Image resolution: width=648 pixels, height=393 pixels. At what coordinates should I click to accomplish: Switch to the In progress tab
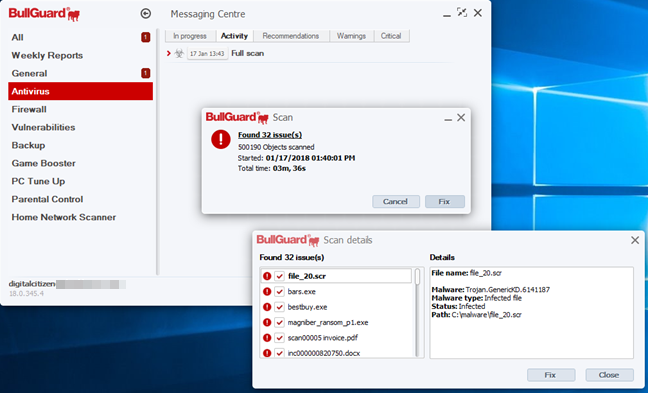190,36
